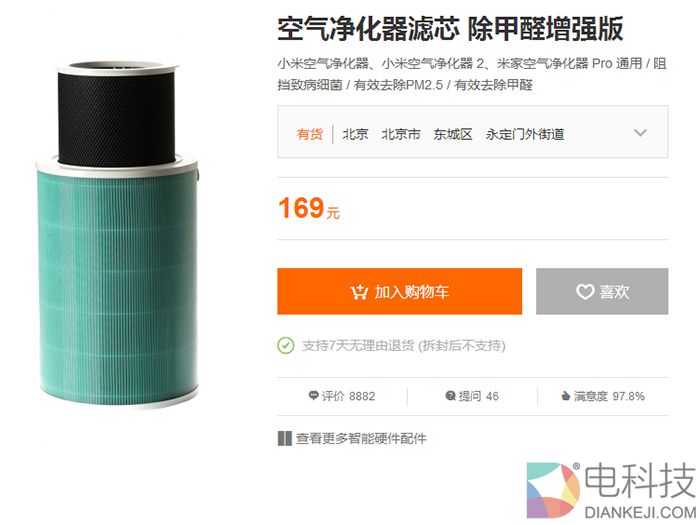Viewport: 700px width, 525px height.
Task: Open 查看更多智能硬件配件 link
Action: (x=361, y=438)
